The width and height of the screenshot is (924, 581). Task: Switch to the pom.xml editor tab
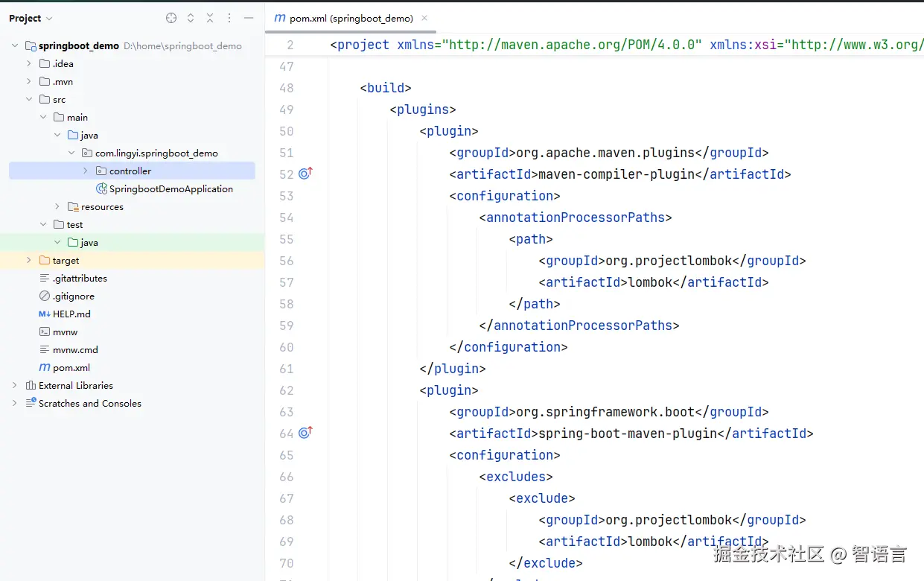click(350, 18)
